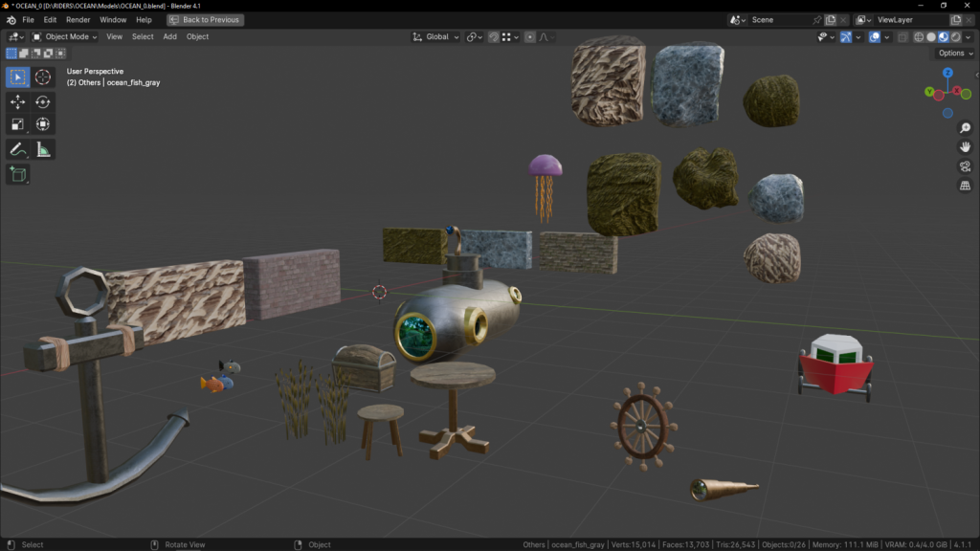Expand the Options dropdown
The image size is (980, 551).
coord(954,54)
